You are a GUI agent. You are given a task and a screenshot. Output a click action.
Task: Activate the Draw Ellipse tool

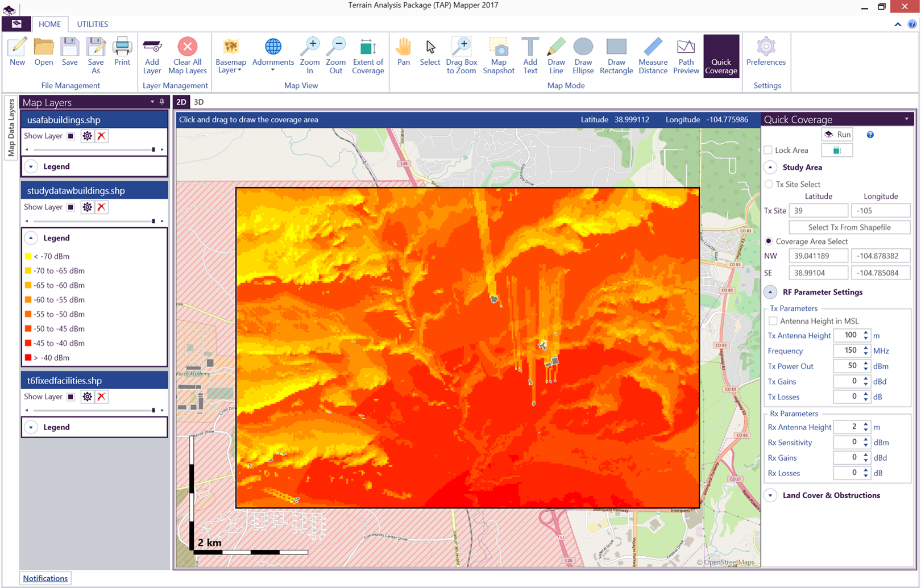[x=583, y=56]
